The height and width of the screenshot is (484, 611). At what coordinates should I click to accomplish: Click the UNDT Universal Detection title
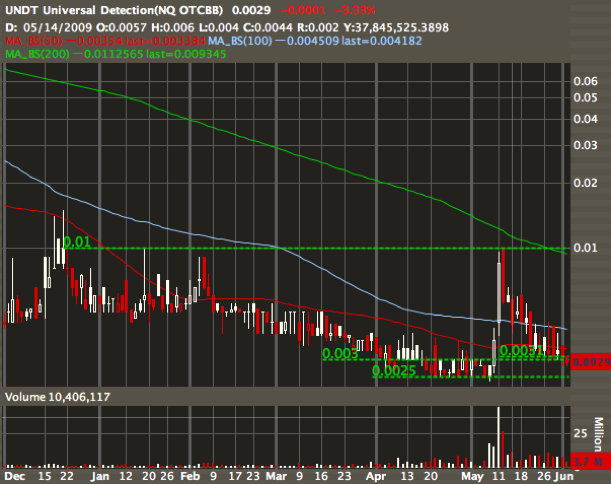tap(114, 10)
